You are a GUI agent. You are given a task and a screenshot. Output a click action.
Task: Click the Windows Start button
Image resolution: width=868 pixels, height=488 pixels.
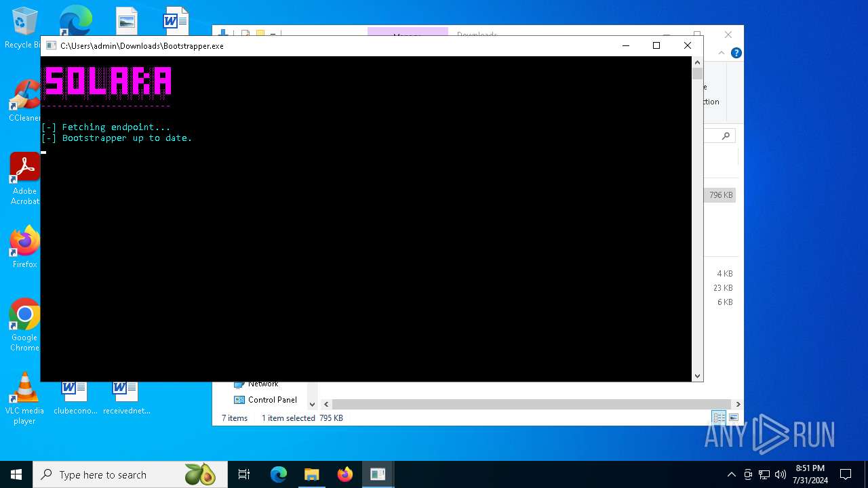pyautogui.click(x=16, y=474)
